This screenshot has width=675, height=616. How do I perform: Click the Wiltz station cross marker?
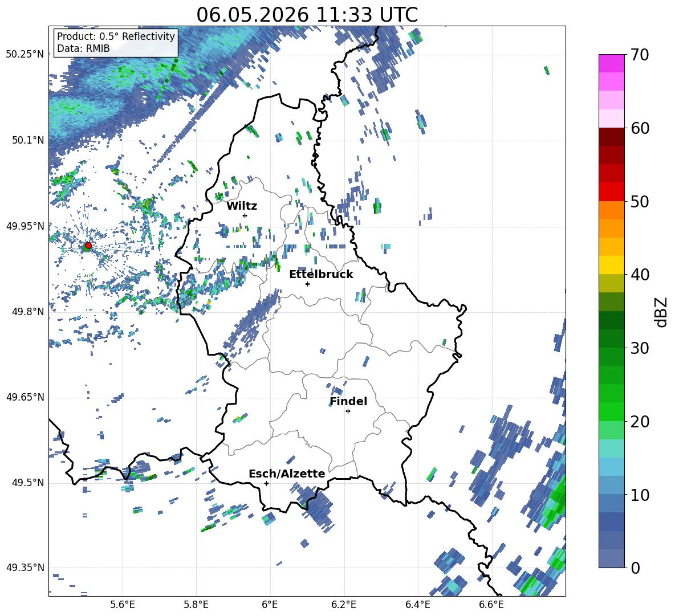245,215
